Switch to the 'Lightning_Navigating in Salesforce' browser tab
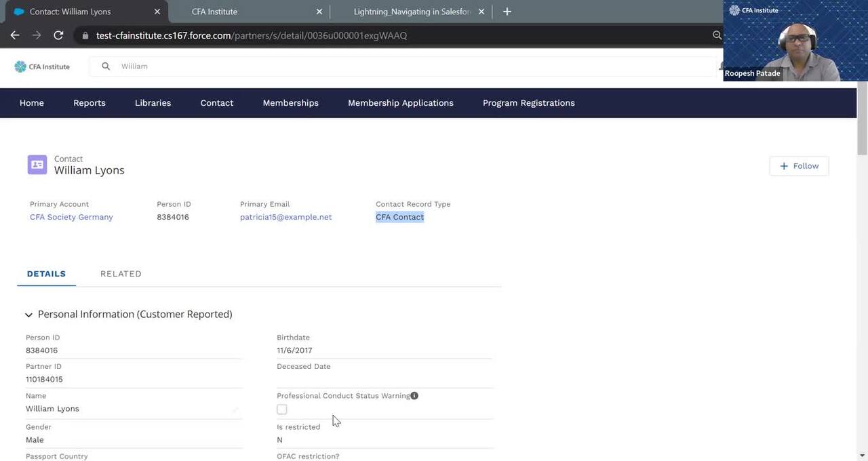This screenshot has width=868, height=461. (412, 12)
